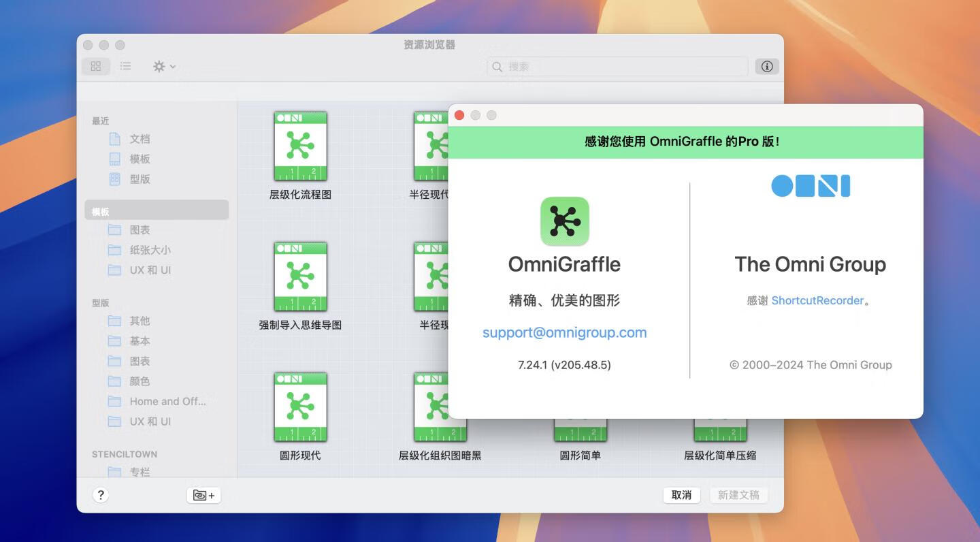
Task: Click the 取消 button
Action: tap(681, 495)
